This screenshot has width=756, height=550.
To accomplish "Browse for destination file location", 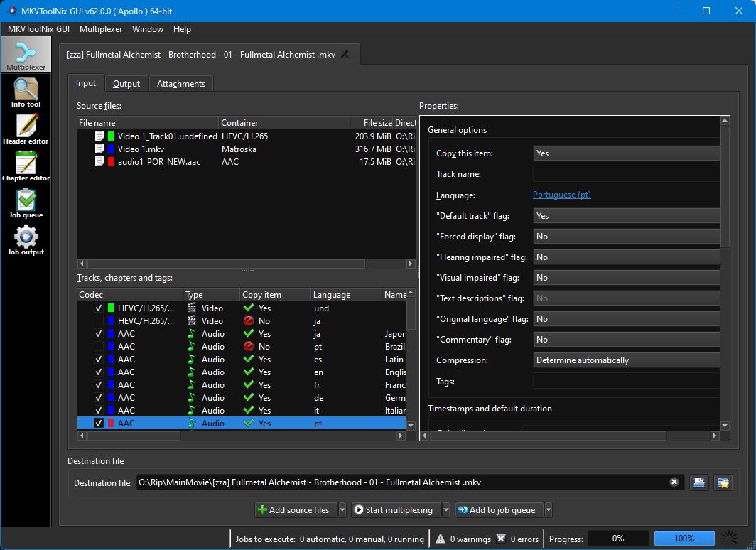I will click(x=698, y=482).
